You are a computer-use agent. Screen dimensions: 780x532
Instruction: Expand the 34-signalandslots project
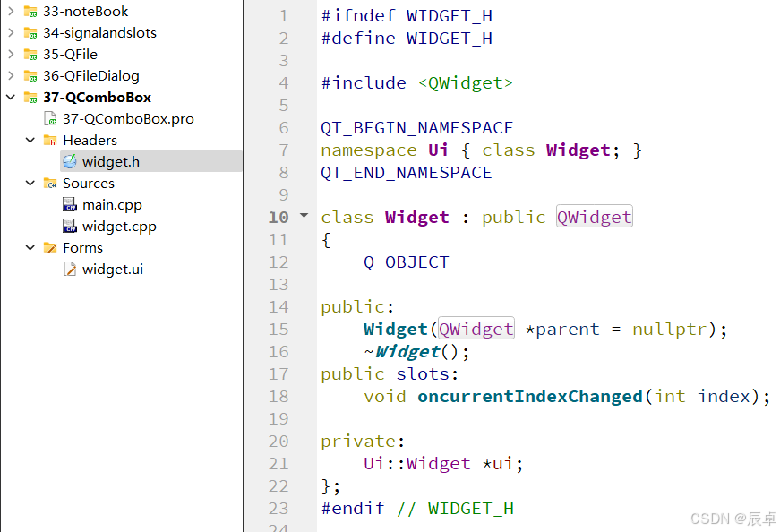tap(11, 32)
